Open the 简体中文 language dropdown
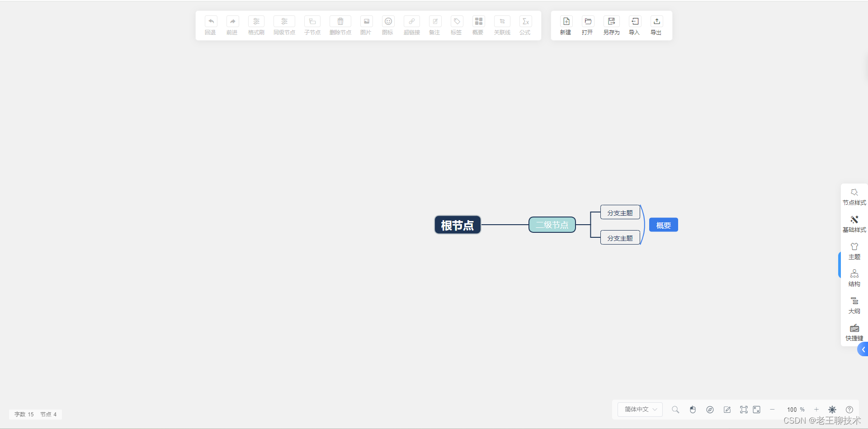 coord(640,410)
